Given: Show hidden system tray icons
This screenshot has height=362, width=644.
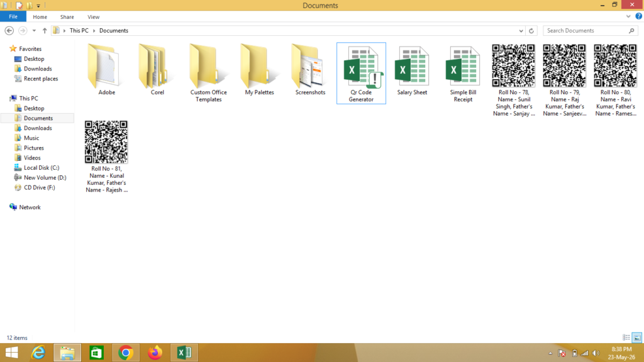Looking at the screenshot, I should (550, 353).
